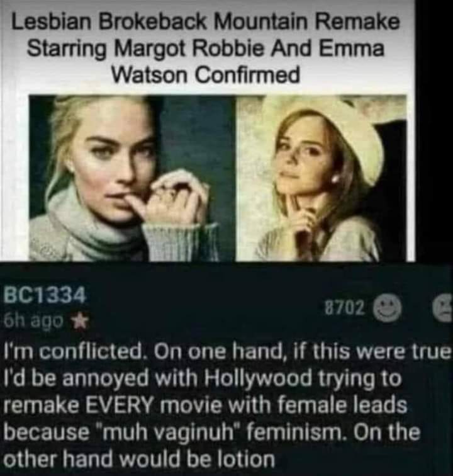This screenshot has width=453, height=476.
Task: Open photo of woman wearing white hat
Action: (x=321, y=178)
